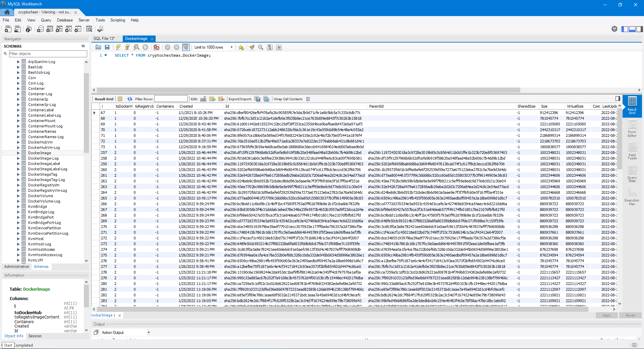Create a new stored procedure icon
This screenshot has height=349, width=644.
click(68, 29)
